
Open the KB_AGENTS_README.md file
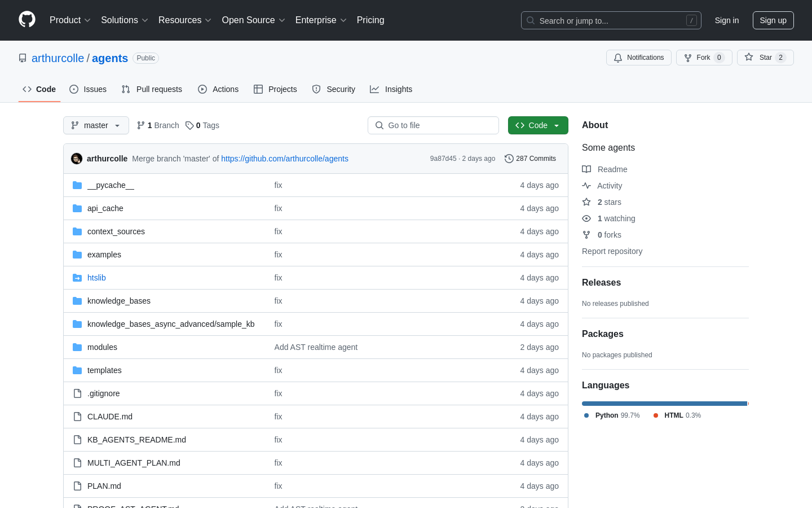pos(136,440)
